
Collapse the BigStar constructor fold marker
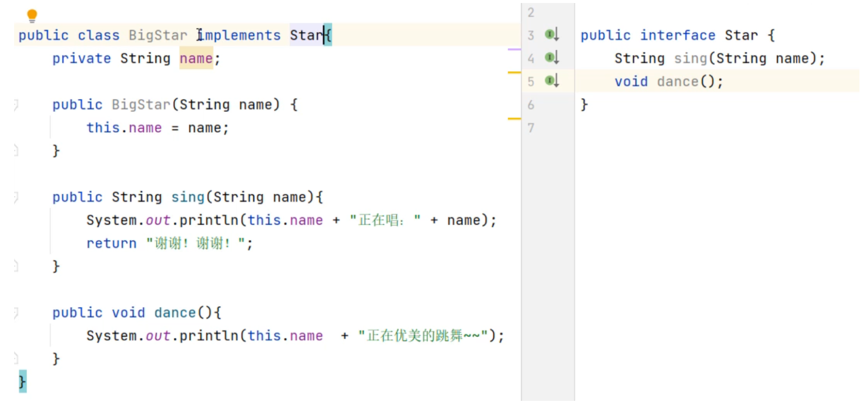coord(16,105)
